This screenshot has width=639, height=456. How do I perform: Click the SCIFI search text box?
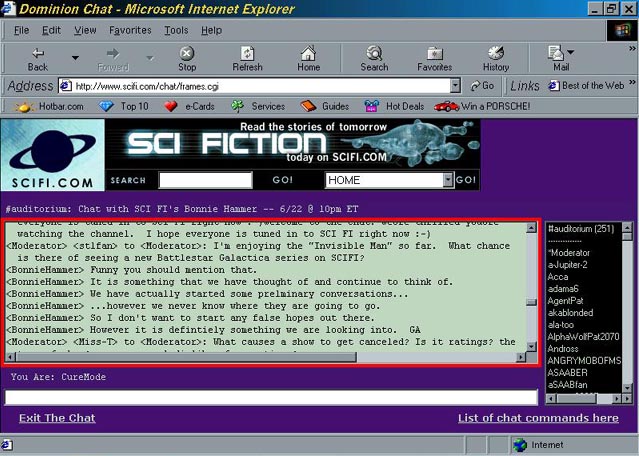tap(204, 180)
